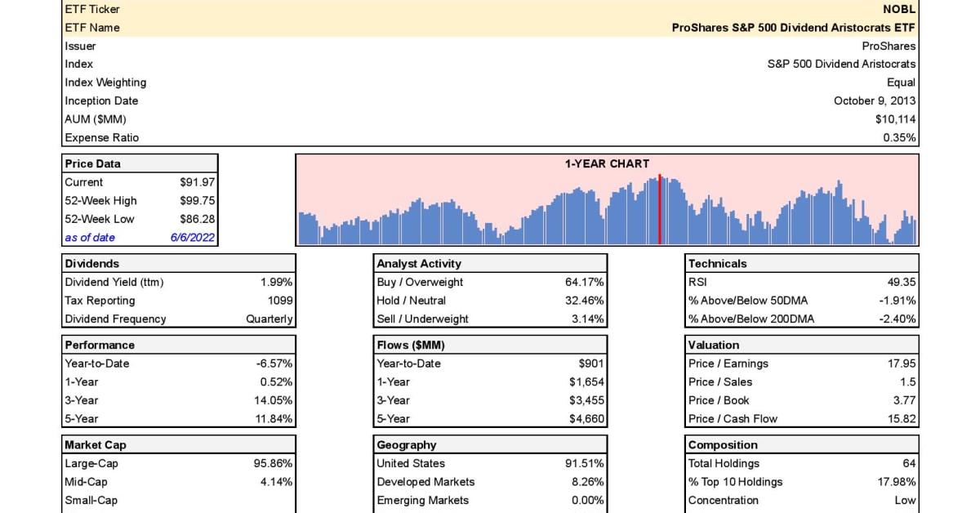Click the Performance section header
This screenshot has width=980, height=513.
tap(179, 345)
